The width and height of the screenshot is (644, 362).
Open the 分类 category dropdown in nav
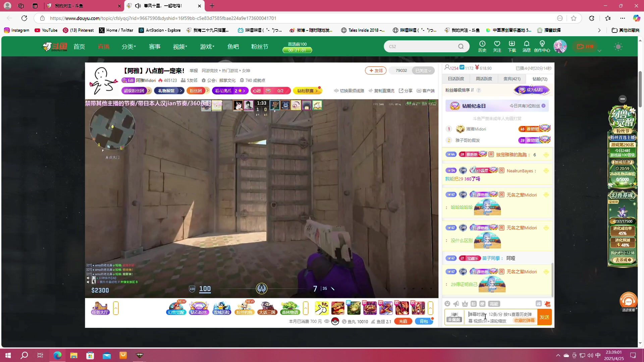(x=129, y=47)
